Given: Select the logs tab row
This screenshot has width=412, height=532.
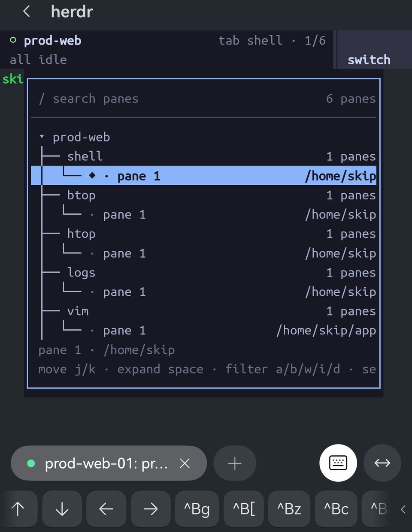Looking at the screenshot, I should [x=204, y=272].
